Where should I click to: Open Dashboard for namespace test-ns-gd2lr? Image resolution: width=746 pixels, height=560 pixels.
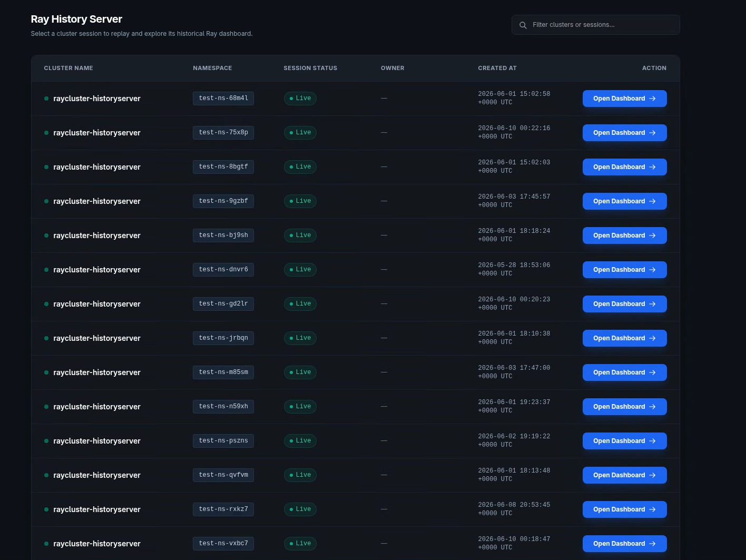coord(624,304)
